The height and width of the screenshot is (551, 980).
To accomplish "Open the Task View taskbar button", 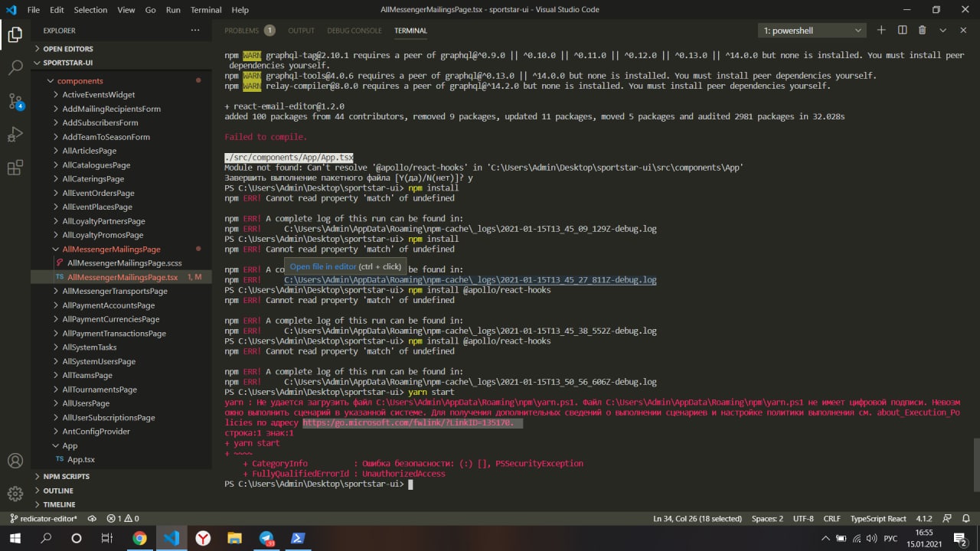I will click(x=107, y=538).
